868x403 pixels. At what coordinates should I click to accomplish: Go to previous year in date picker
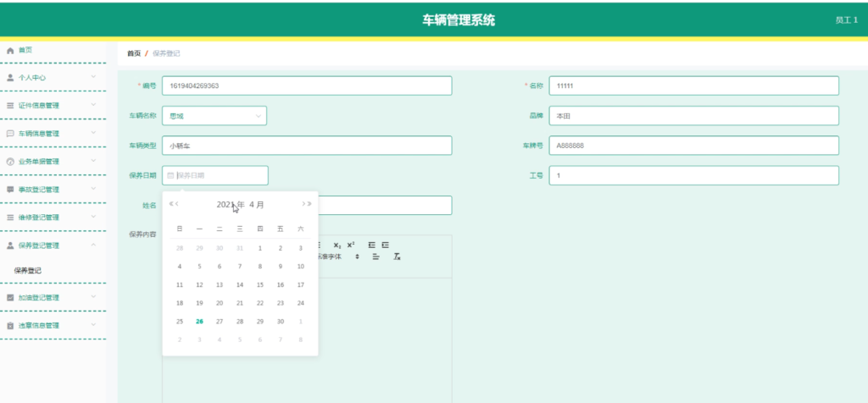click(x=171, y=204)
